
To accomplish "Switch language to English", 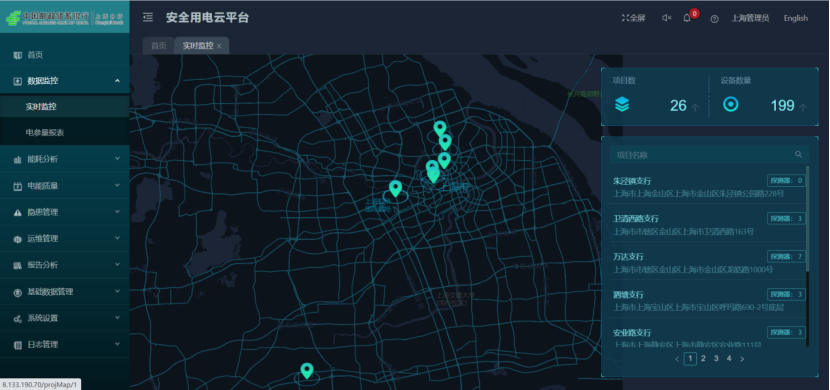I will point(796,18).
